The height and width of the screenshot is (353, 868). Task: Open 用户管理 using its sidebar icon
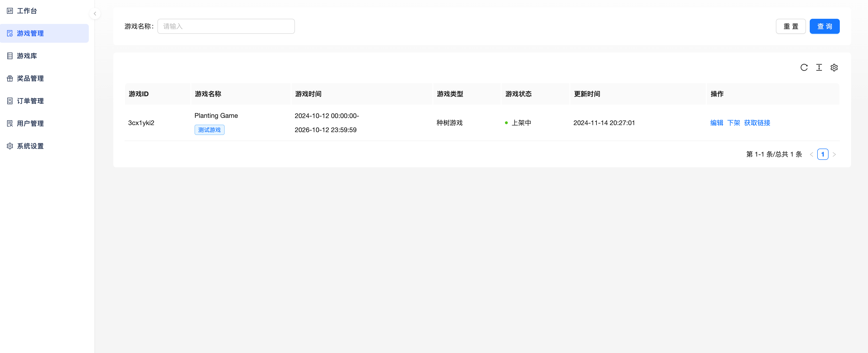tap(10, 123)
